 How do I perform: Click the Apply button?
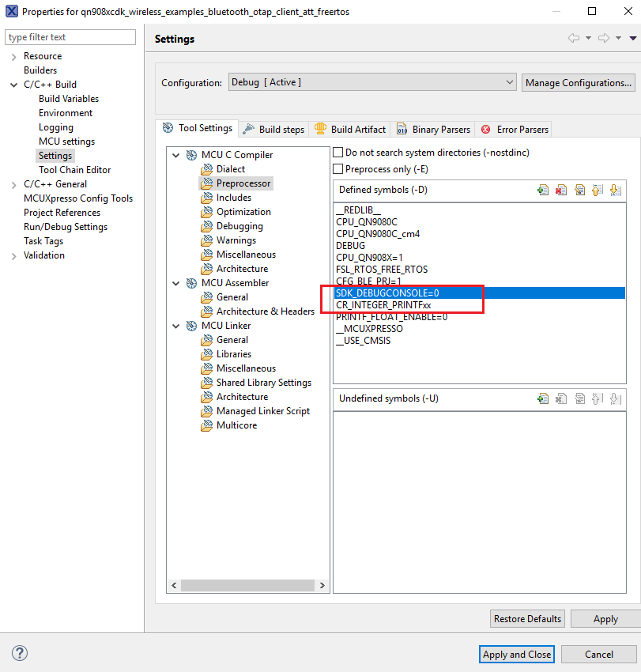(x=606, y=619)
